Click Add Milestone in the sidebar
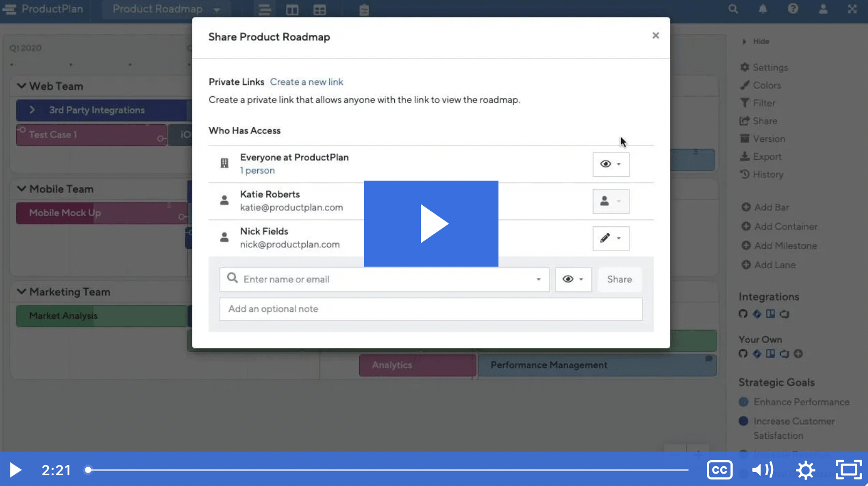Screen dimensions: 868x486 click(779, 246)
